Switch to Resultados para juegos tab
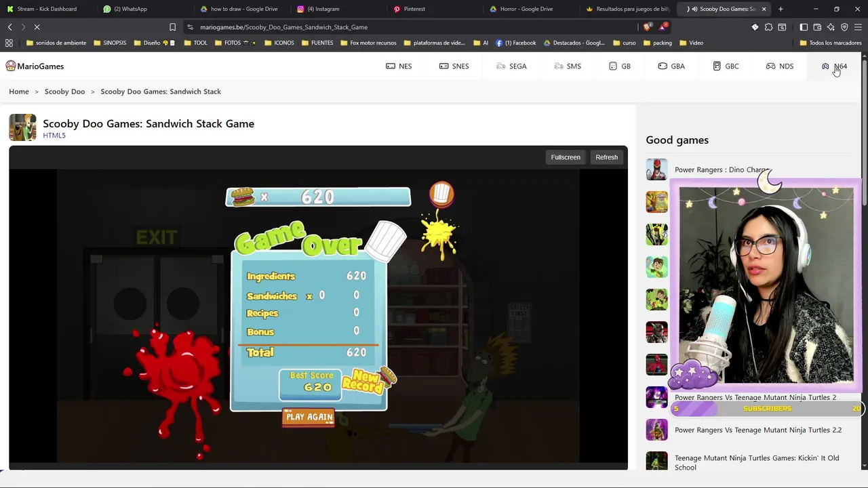This screenshot has height=488, width=868. (627, 9)
